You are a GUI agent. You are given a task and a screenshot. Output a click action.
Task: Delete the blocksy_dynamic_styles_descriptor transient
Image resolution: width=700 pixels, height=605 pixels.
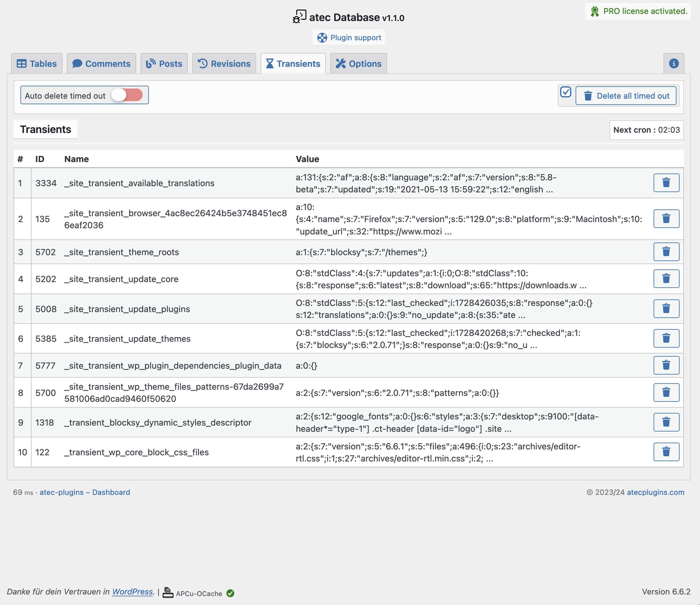666,422
